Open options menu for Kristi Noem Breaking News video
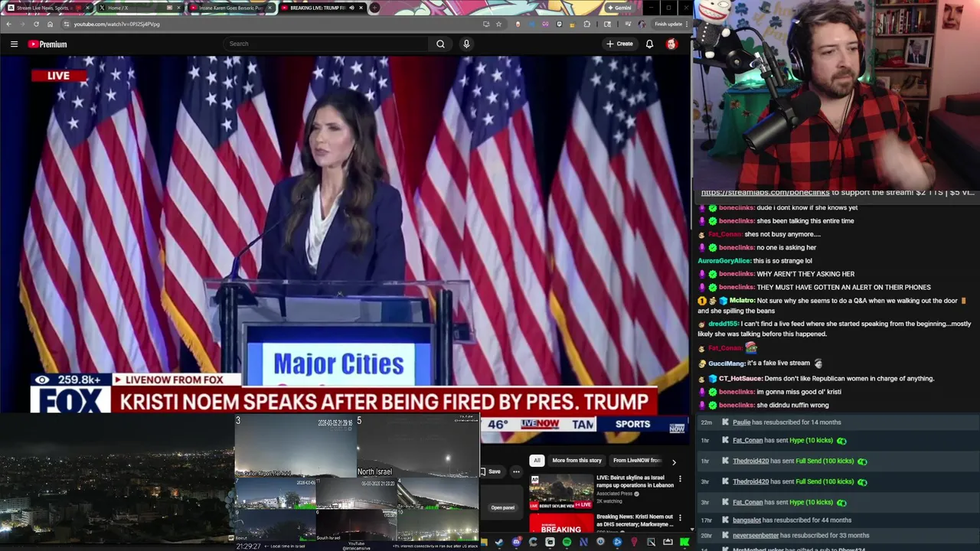The image size is (980, 551). 680,518
